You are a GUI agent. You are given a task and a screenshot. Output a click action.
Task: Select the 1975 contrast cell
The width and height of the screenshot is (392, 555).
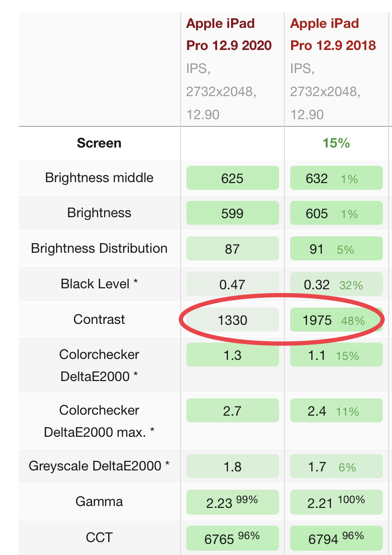pyautogui.click(x=336, y=320)
